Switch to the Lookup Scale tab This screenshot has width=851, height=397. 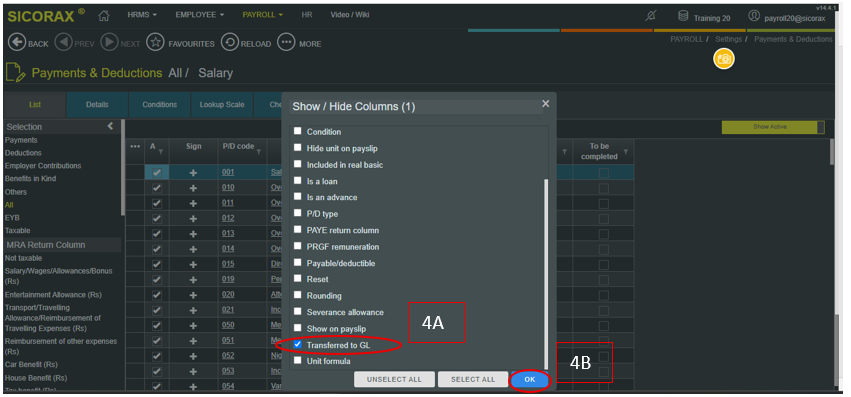coord(222,105)
